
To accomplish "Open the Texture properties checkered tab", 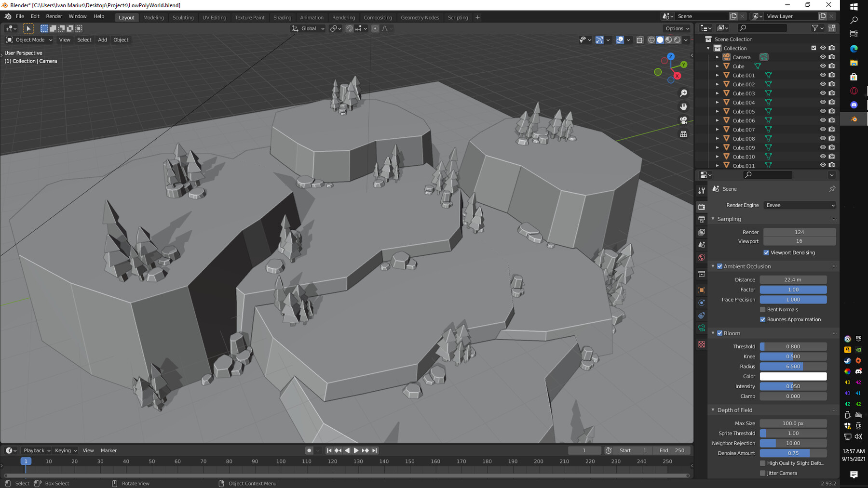I will [x=702, y=344].
